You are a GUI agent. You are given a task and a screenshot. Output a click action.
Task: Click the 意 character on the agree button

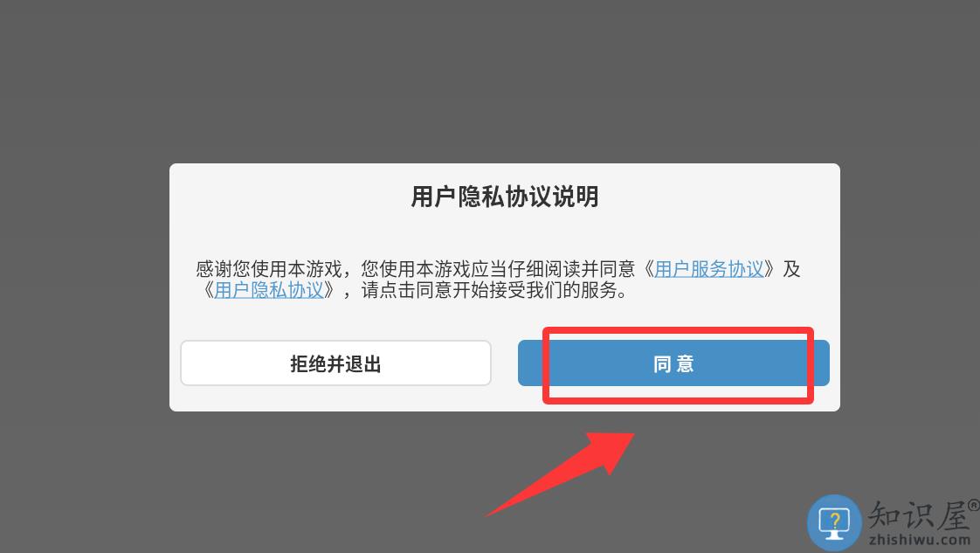686,363
